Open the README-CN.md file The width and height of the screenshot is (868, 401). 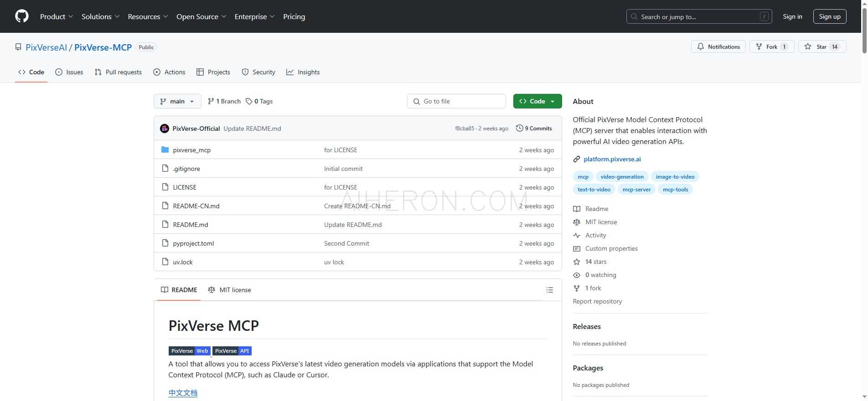point(196,206)
